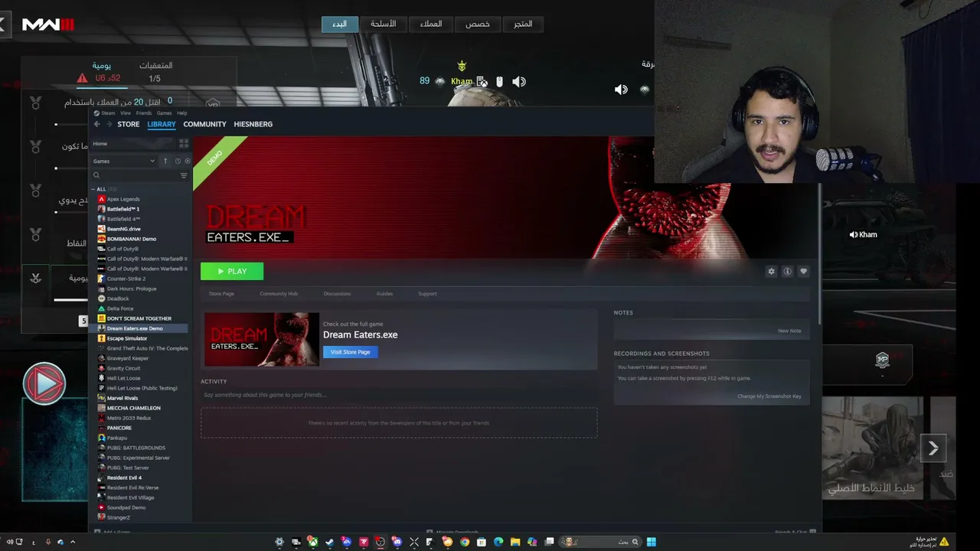
Task: Open the Community Hub game tab
Action: (279, 294)
